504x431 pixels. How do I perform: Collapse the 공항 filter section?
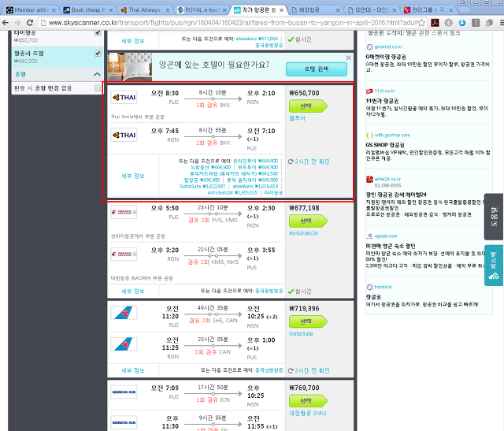97,74
